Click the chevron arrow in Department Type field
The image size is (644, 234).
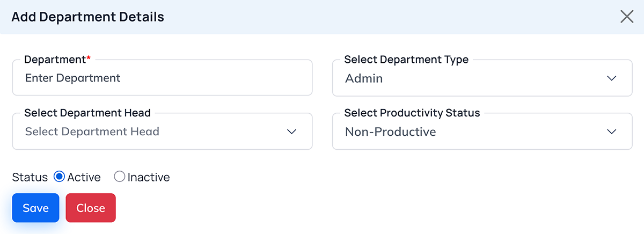[611, 78]
